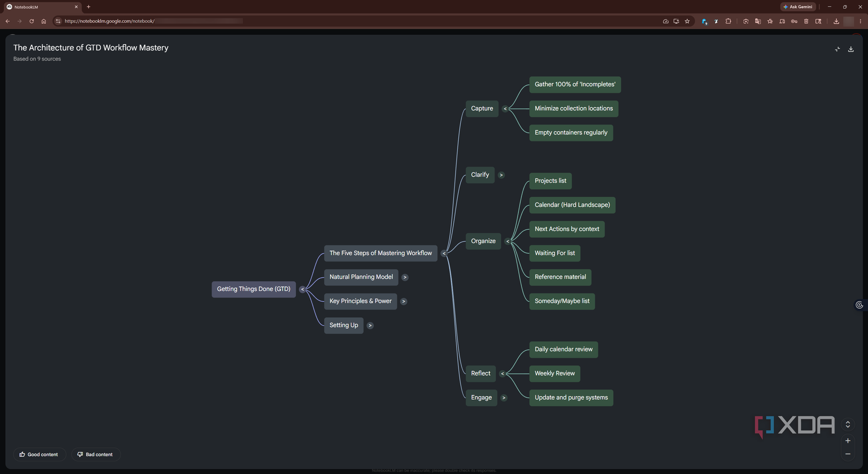The image size is (868, 474).
Task: Expand the Natural Planning Model node
Action: [x=405, y=277]
